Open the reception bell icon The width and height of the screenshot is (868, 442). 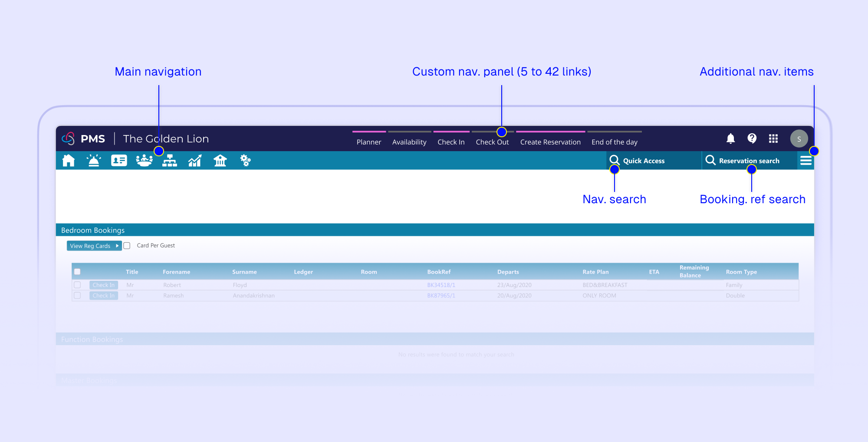(x=94, y=161)
